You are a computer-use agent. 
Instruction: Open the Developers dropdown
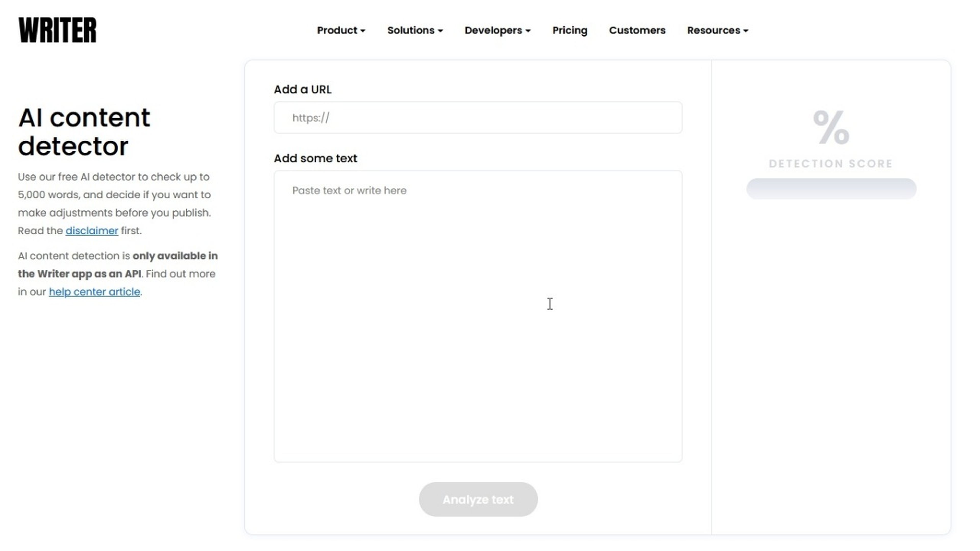point(497,30)
